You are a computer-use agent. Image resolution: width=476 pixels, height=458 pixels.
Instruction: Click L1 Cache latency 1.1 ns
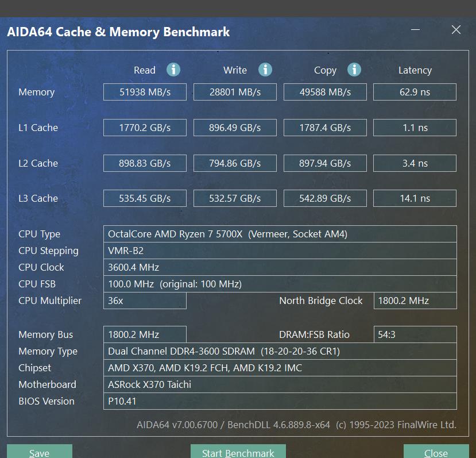pyautogui.click(x=415, y=128)
